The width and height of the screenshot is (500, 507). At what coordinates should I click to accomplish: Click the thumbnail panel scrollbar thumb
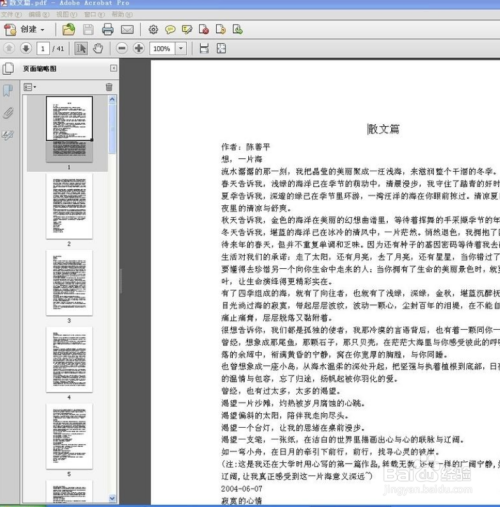tap(112, 129)
